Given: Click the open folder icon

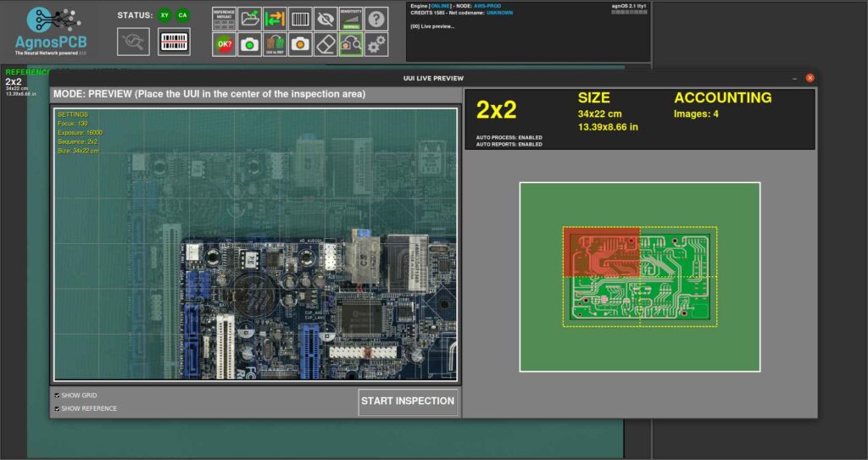Looking at the screenshot, I should 250,19.
